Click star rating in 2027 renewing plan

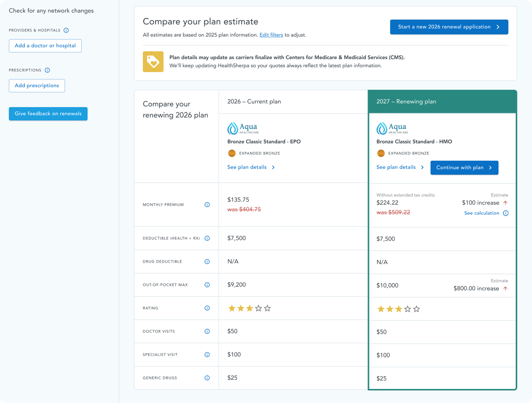pos(399,309)
